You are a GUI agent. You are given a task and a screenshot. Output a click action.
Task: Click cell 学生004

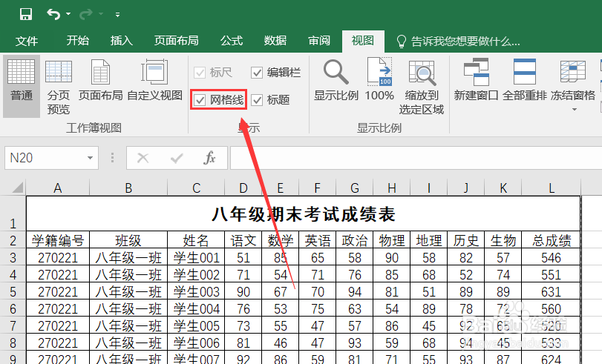pyautogui.click(x=196, y=308)
